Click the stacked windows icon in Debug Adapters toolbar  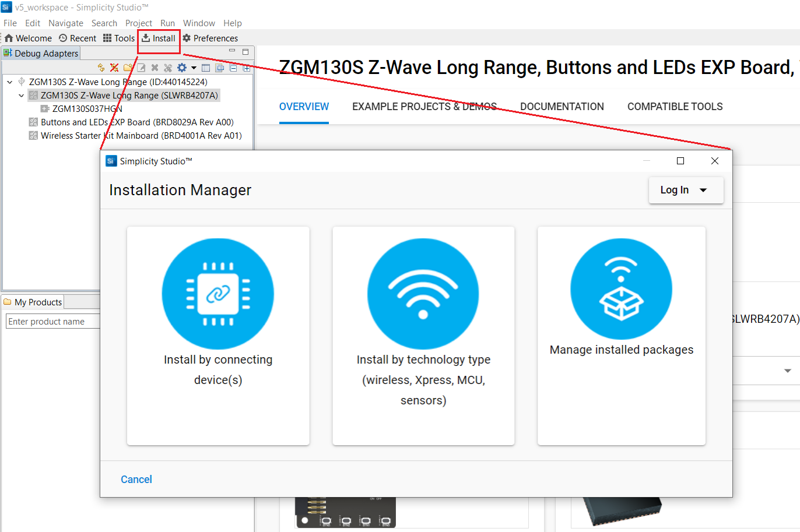point(220,68)
